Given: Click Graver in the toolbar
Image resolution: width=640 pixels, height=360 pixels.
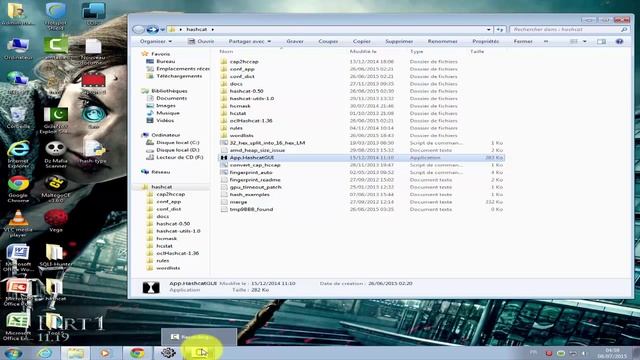Looking at the screenshot, I should 295,41.
